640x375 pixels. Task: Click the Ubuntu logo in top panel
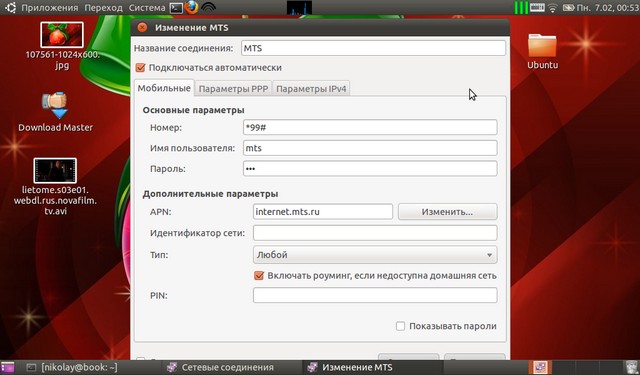point(10,7)
